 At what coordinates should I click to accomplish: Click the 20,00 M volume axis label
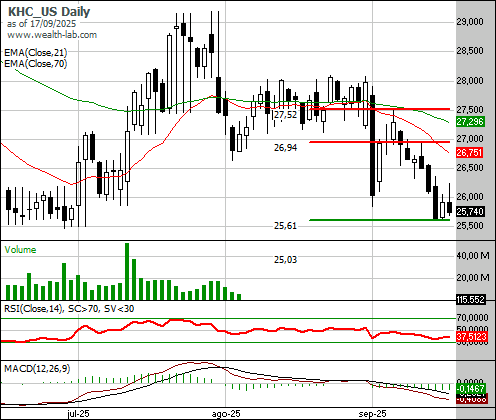[473, 277]
